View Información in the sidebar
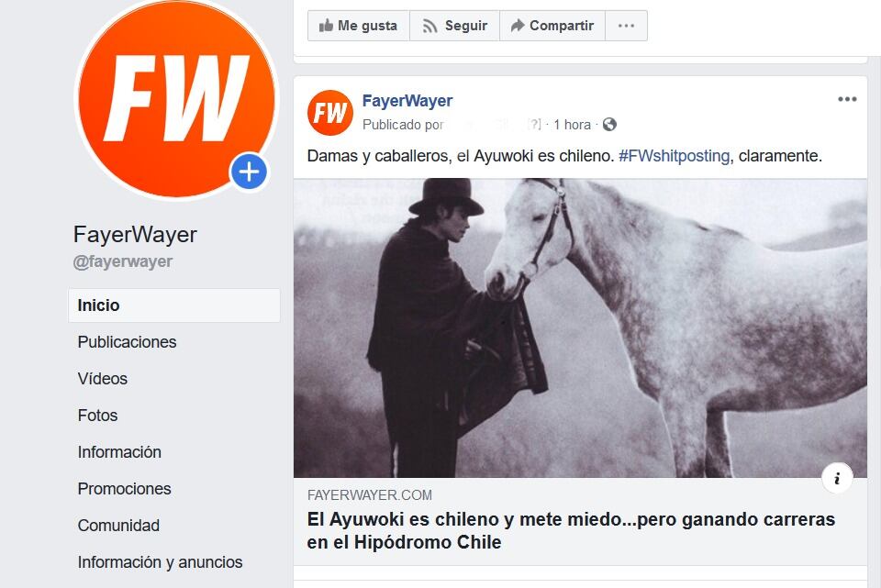881x588 pixels. (119, 452)
